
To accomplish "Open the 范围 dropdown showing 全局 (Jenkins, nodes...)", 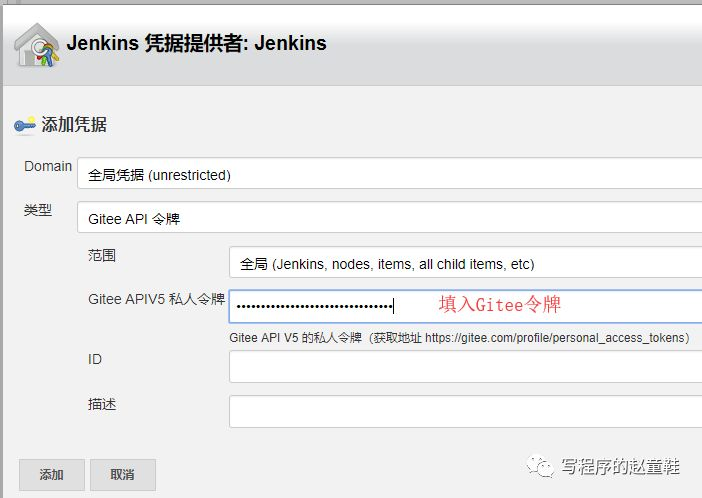I will pos(466,262).
